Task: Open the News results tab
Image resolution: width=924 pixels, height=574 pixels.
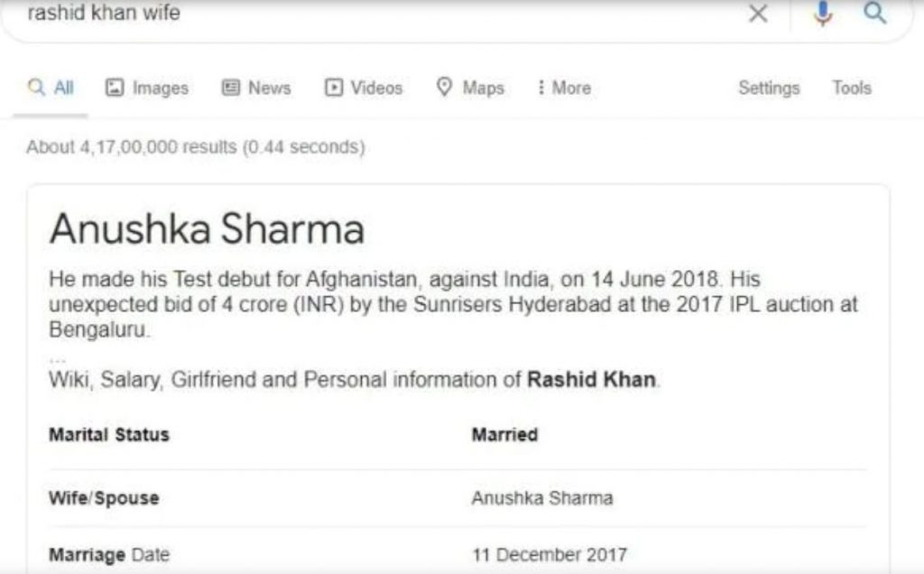Action: coord(255,88)
